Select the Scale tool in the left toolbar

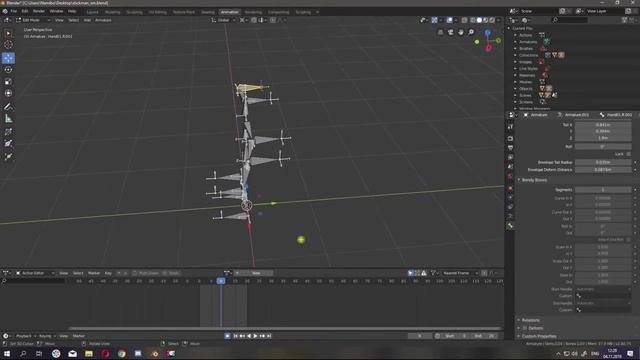tap(8, 82)
